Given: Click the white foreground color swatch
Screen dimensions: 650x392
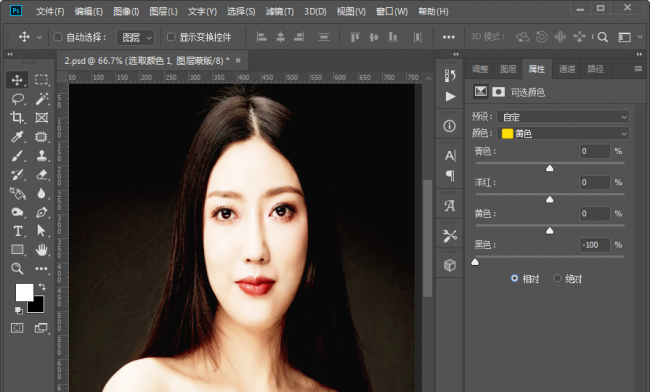Looking at the screenshot, I should point(24,292).
